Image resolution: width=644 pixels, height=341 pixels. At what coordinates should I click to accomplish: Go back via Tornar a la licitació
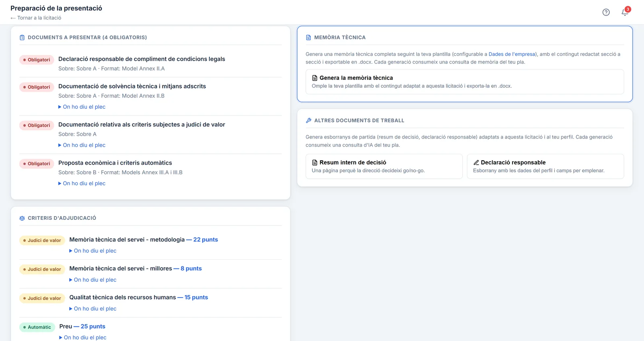(x=36, y=18)
